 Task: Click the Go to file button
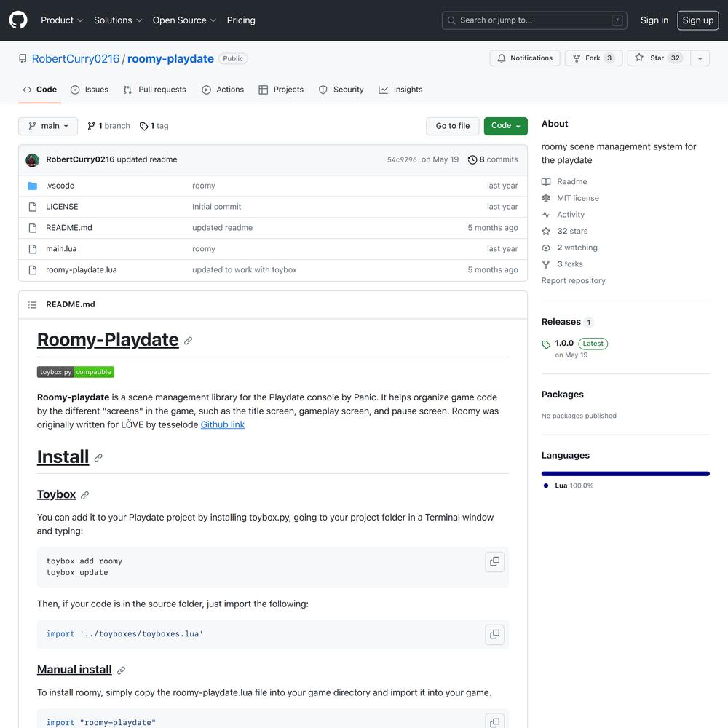pos(453,126)
